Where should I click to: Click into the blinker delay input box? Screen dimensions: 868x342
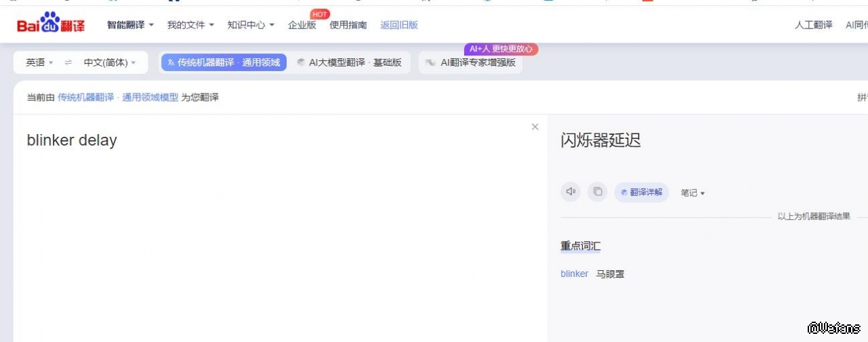279,227
